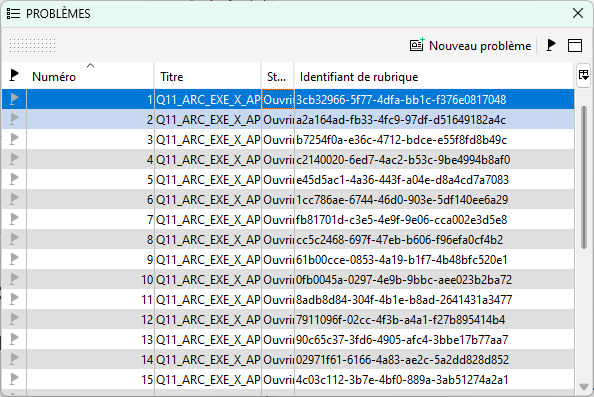Open the column chooser icon at right
594x397 pixels.
pos(583,75)
